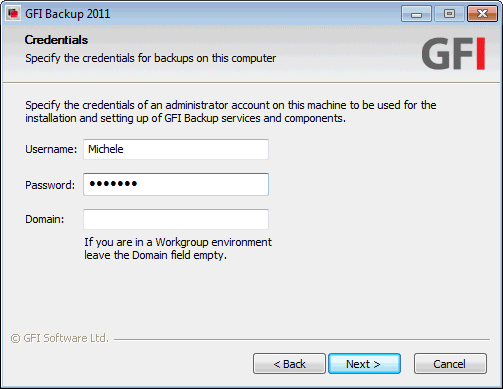Click the Username label

click(x=51, y=149)
